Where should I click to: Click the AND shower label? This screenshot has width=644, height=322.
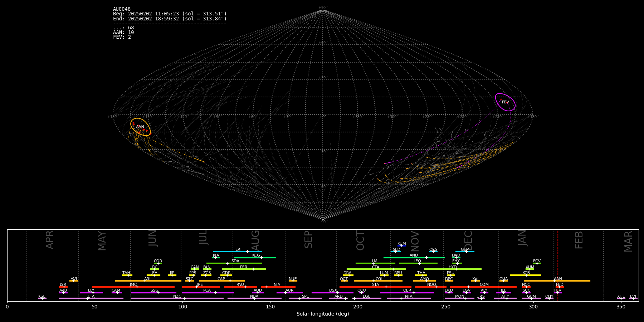click(x=414, y=255)
